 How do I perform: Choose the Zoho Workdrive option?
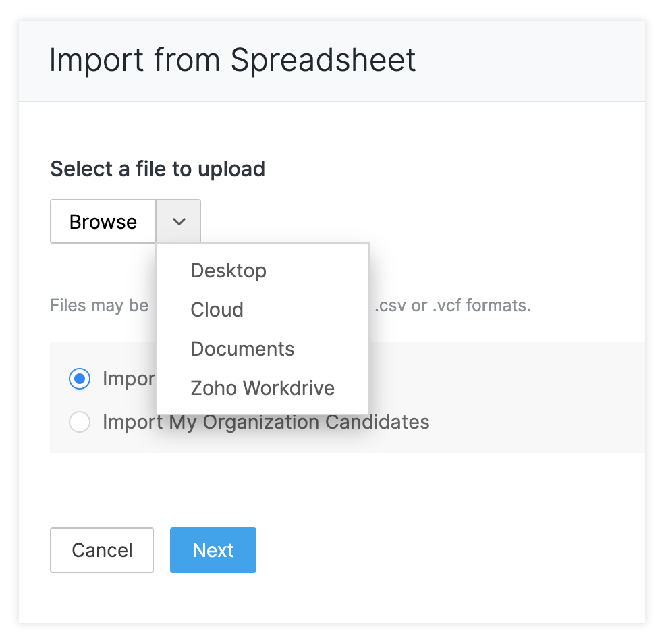262,388
